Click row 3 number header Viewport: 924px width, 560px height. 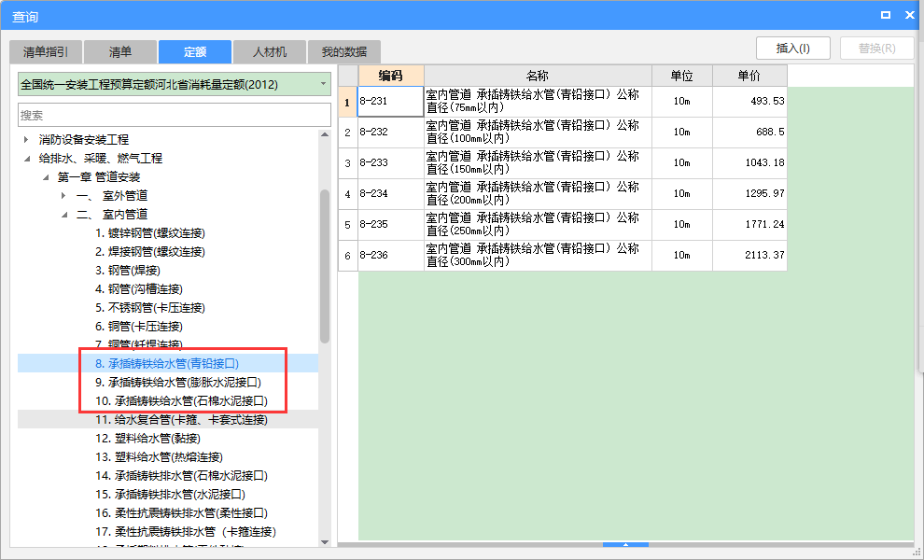click(x=348, y=163)
